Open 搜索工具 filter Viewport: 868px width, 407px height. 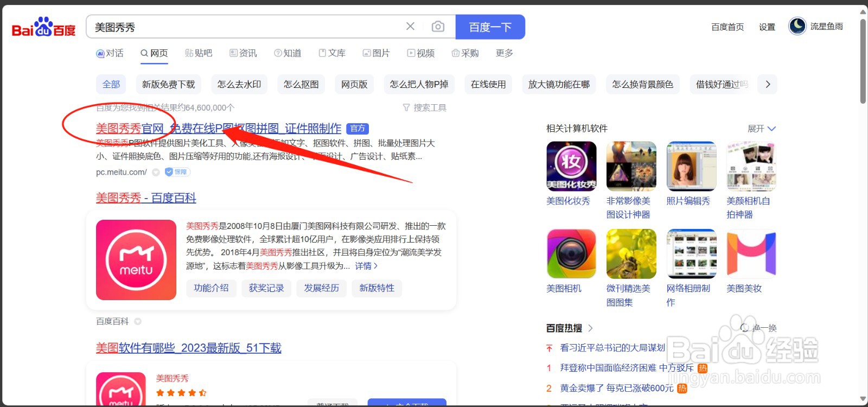[424, 107]
